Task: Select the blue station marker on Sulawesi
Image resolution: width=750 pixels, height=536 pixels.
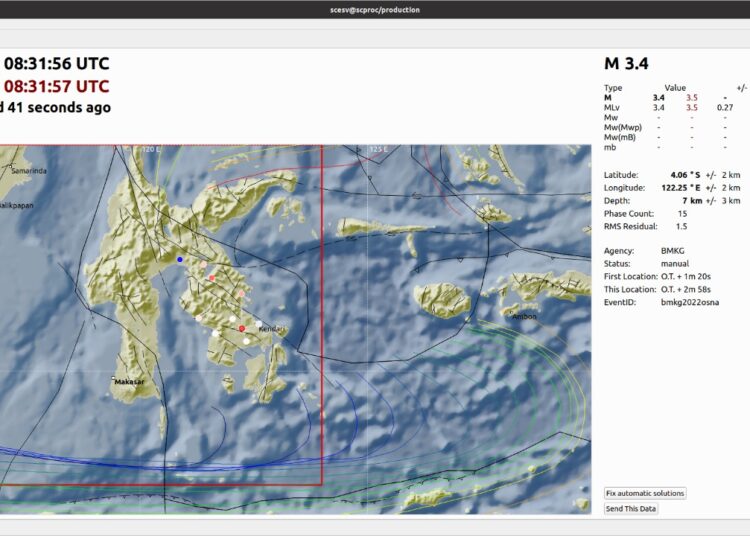Action: click(x=180, y=259)
